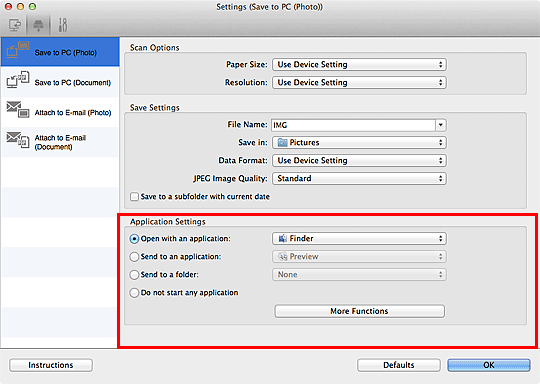Click the Save to PC (Photo) icon

(18, 50)
